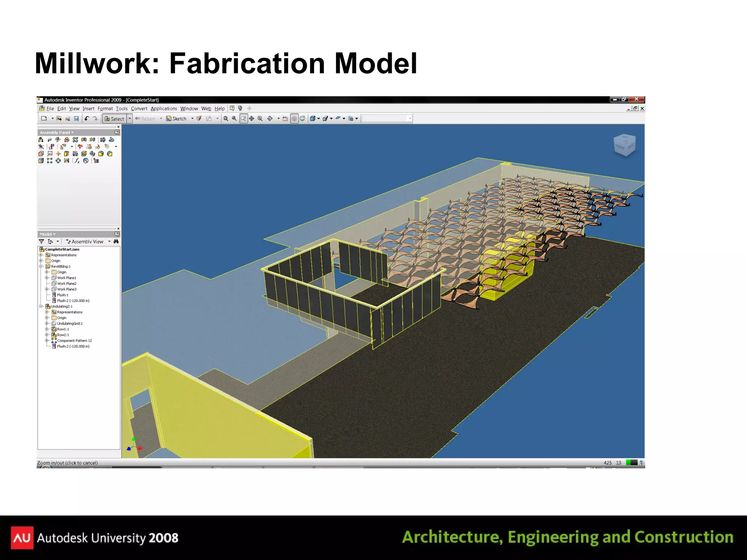Click the Rectangular Pattern icon in Assembly Panel
The height and width of the screenshot is (560, 747).
click(x=50, y=160)
